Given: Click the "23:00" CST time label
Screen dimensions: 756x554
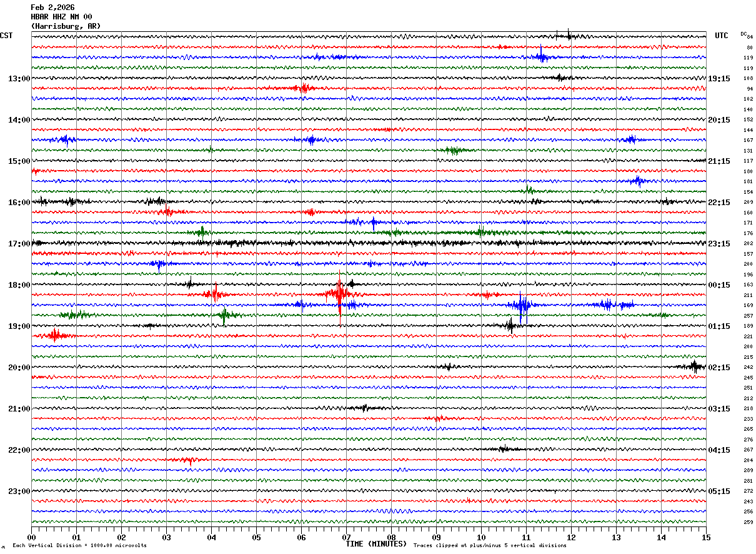Looking at the screenshot, I should pos(19,491).
